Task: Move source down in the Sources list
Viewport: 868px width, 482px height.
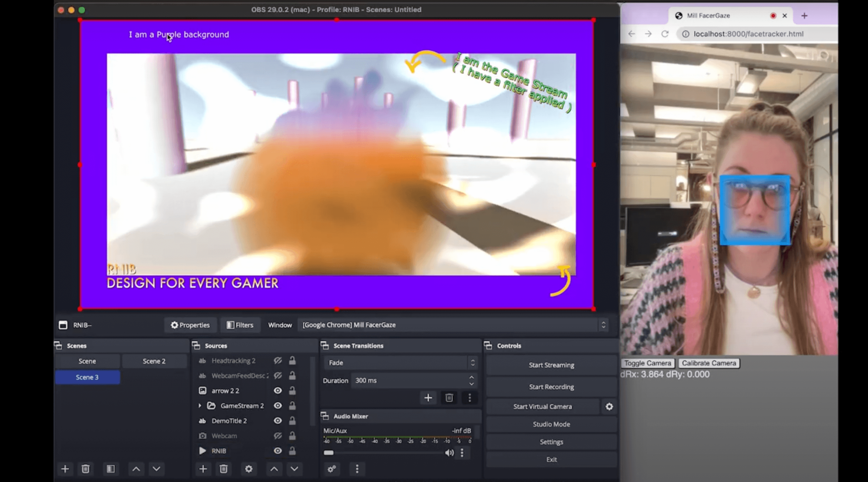Action: (x=294, y=469)
